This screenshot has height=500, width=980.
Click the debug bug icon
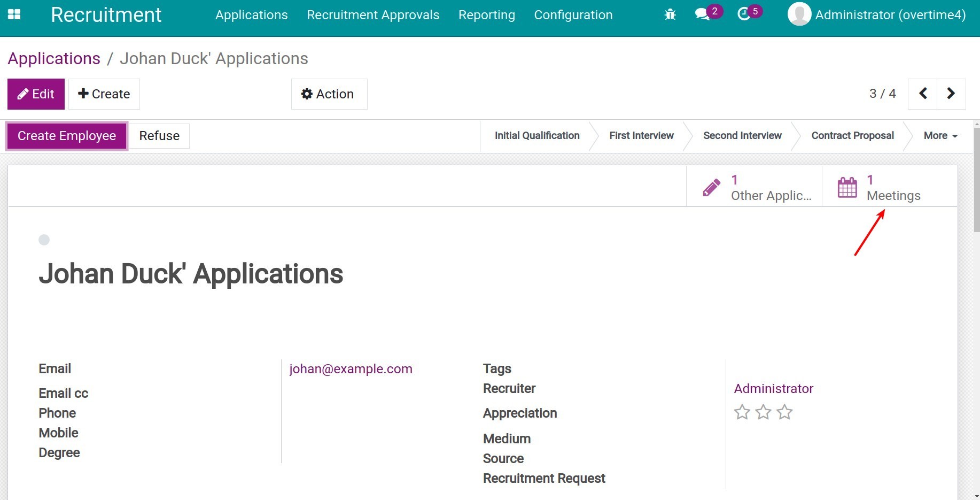[670, 15]
